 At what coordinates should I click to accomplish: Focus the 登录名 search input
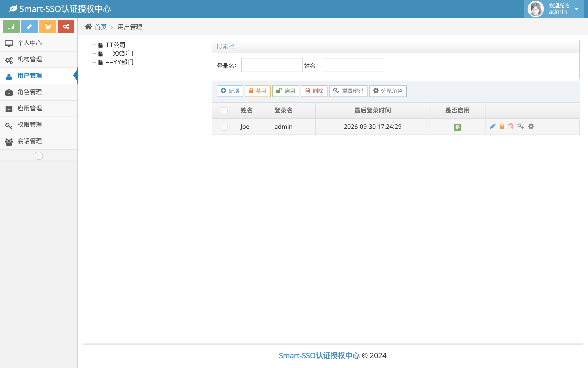[x=272, y=65]
